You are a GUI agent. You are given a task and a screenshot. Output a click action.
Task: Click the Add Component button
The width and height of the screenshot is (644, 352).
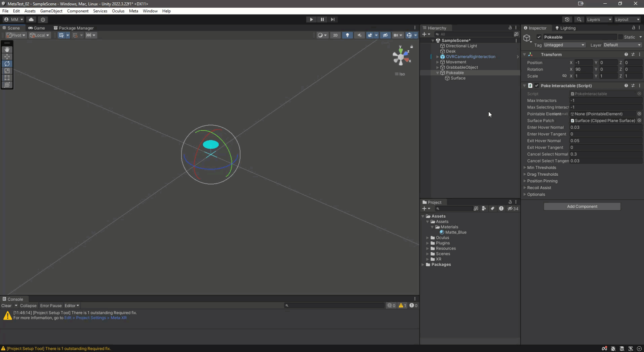[582, 207]
